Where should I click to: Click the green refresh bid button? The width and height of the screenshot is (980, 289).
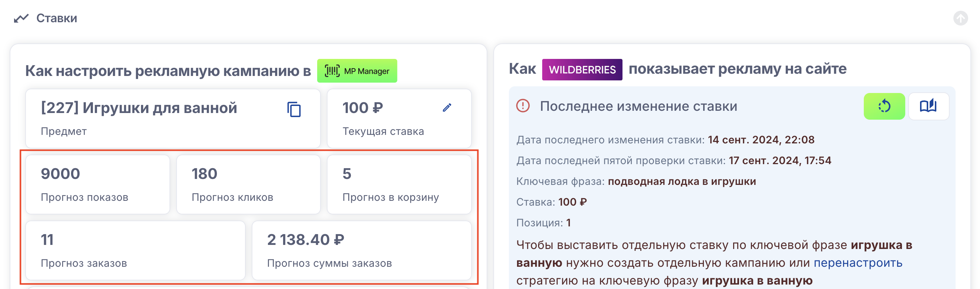click(884, 106)
